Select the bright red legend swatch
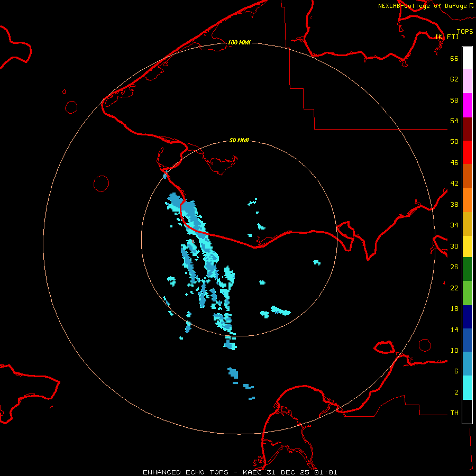476x476 pixels. pos(467,152)
